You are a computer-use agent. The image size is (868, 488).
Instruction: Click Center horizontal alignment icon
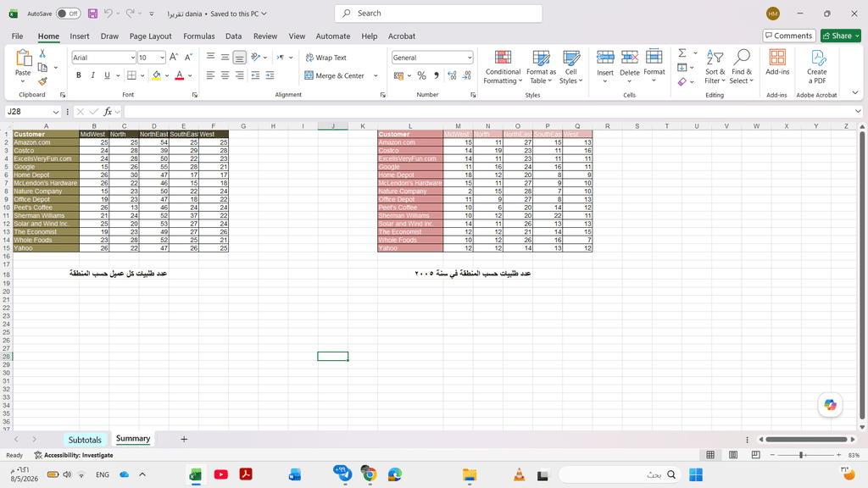225,75
